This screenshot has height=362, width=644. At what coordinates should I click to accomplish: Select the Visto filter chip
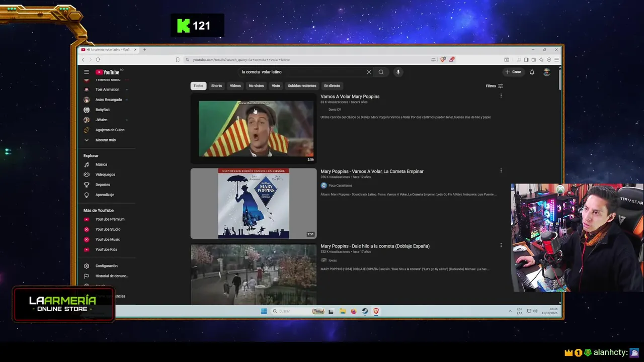coord(276,85)
